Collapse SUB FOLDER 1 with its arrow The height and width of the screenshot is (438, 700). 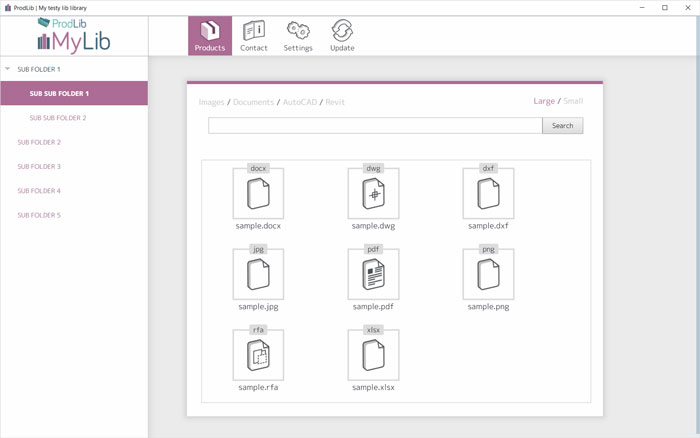click(x=7, y=69)
